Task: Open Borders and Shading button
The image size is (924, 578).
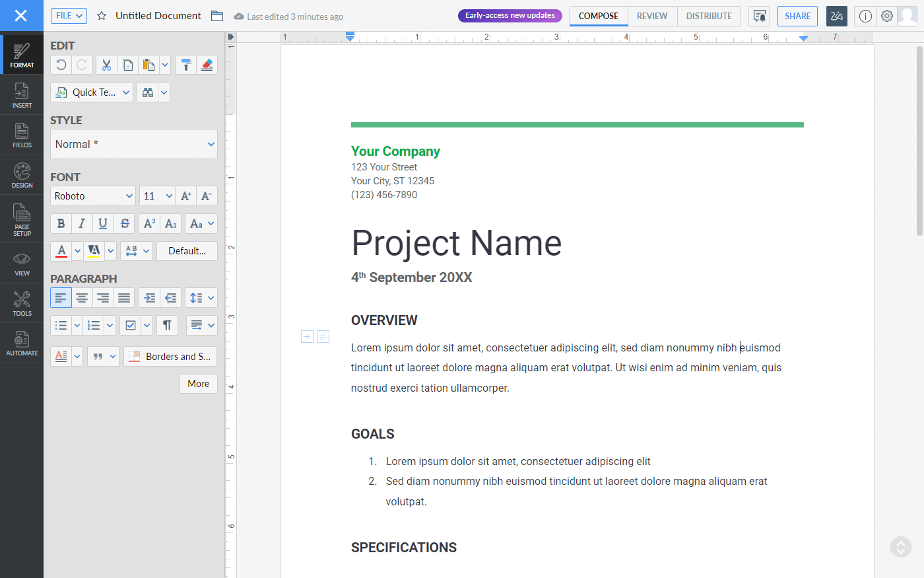Action: (x=170, y=357)
